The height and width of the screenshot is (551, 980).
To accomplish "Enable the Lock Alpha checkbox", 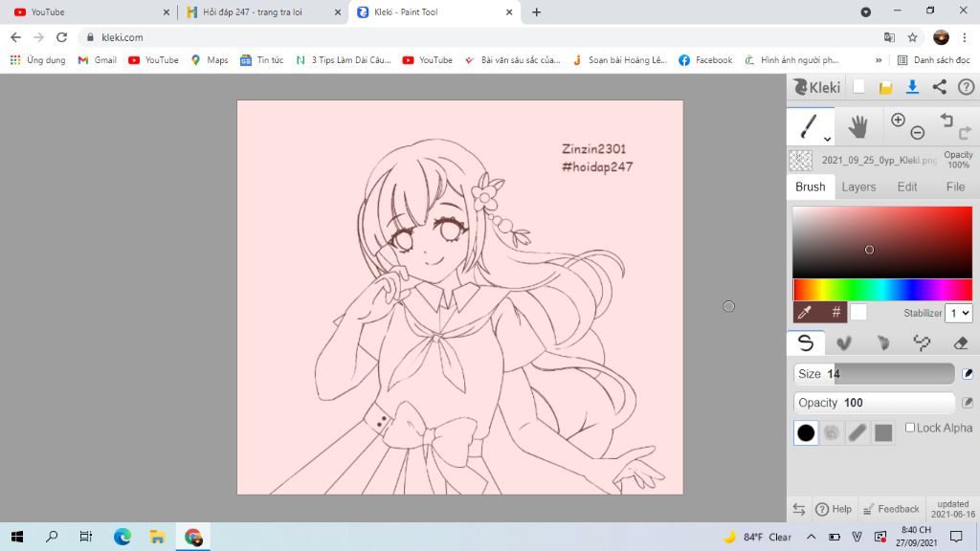I will [910, 428].
